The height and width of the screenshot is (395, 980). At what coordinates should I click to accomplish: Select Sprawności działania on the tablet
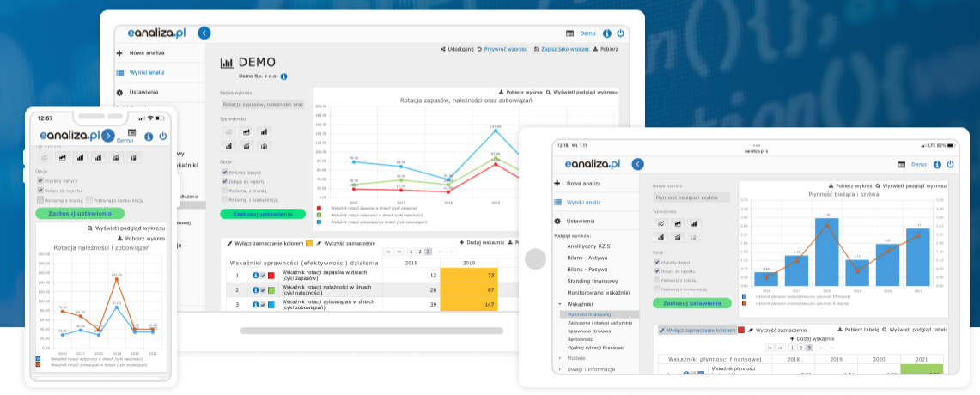pyautogui.click(x=589, y=331)
